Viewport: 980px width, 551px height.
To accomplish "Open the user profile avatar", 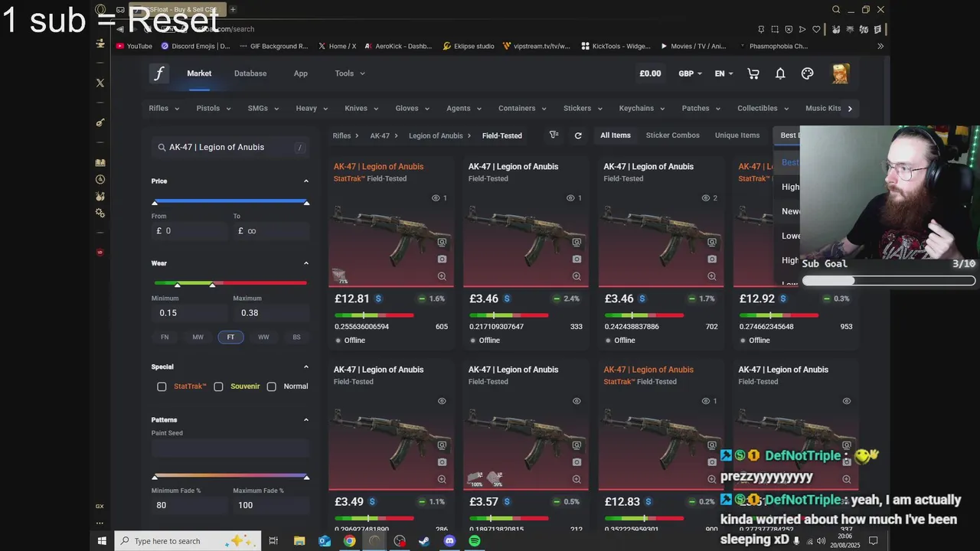I will pyautogui.click(x=841, y=73).
